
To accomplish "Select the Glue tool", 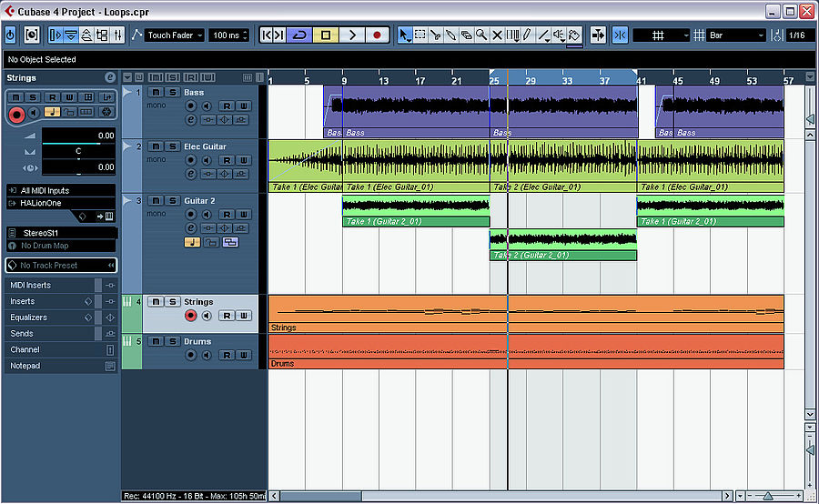I will (450, 35).
